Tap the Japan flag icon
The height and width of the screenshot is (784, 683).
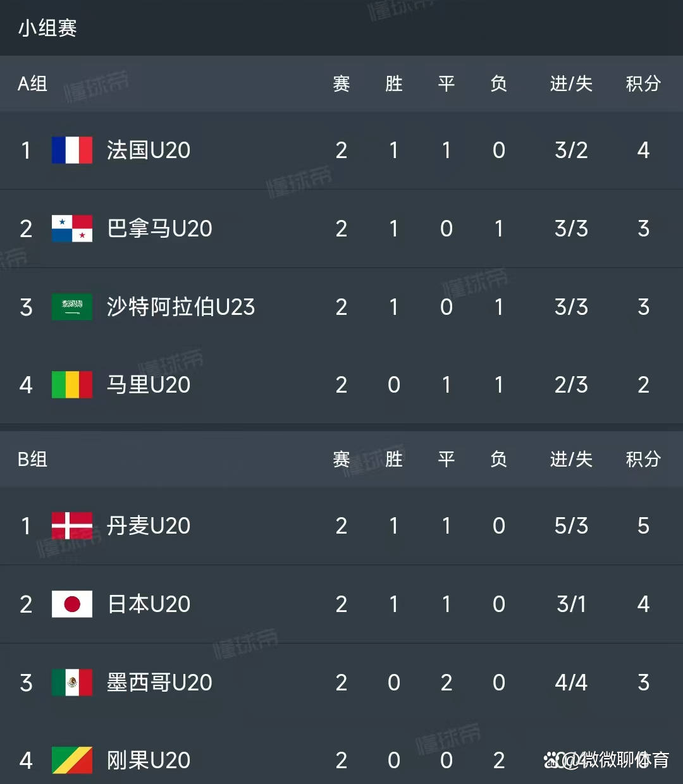click(x=72, y=604)
